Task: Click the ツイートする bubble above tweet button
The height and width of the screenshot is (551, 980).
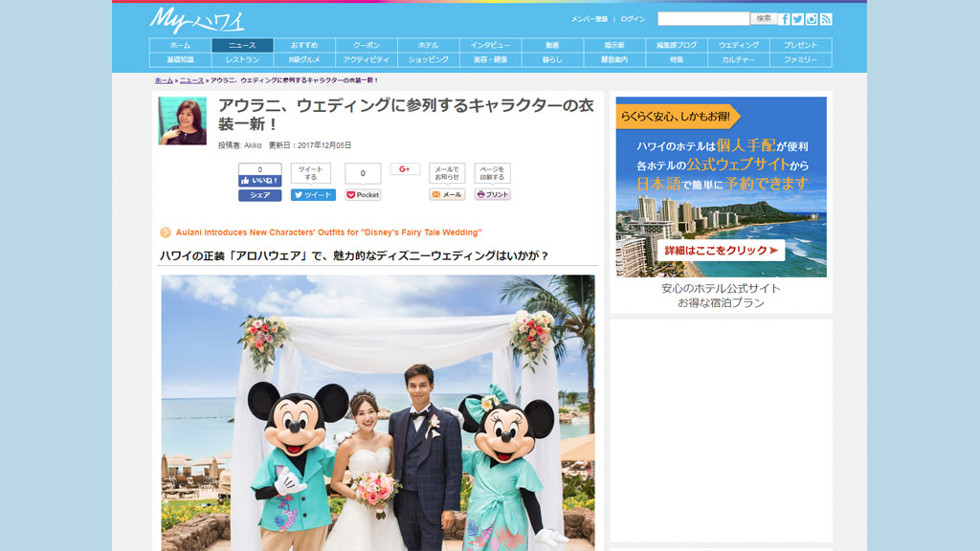Action: [x=311, y=173]
